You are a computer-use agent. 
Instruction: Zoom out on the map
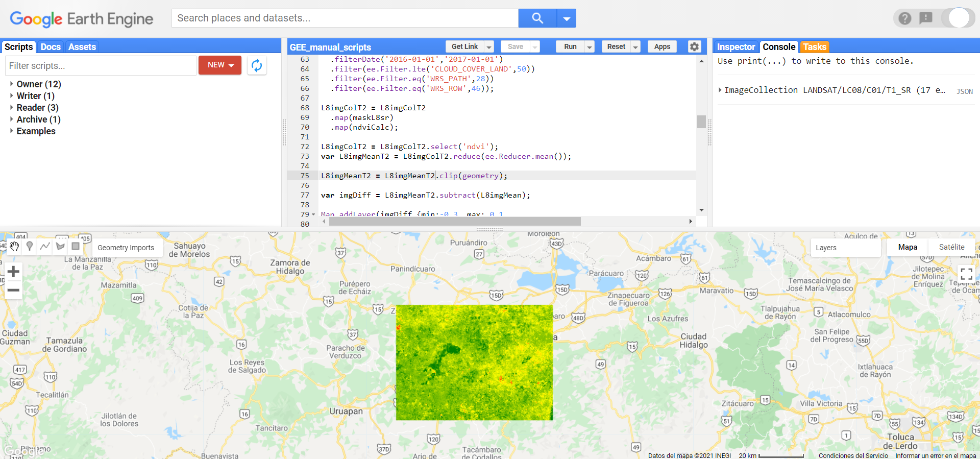14,290
